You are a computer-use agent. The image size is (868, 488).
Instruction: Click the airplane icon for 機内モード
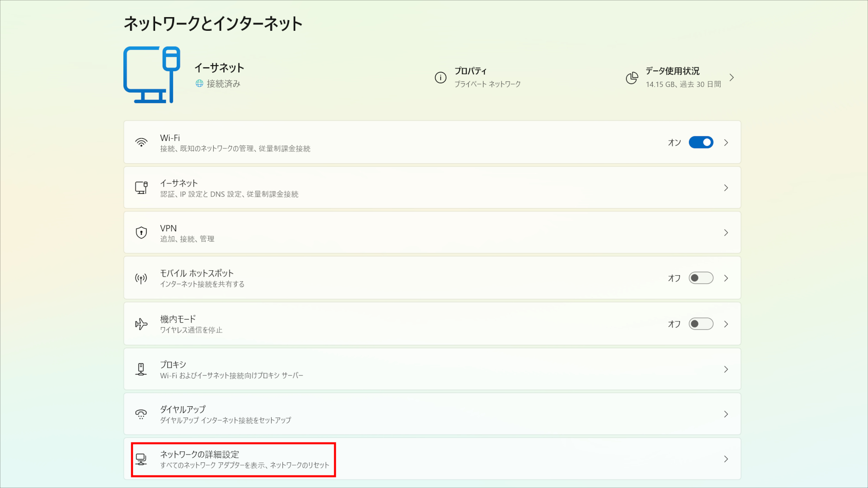141,324
